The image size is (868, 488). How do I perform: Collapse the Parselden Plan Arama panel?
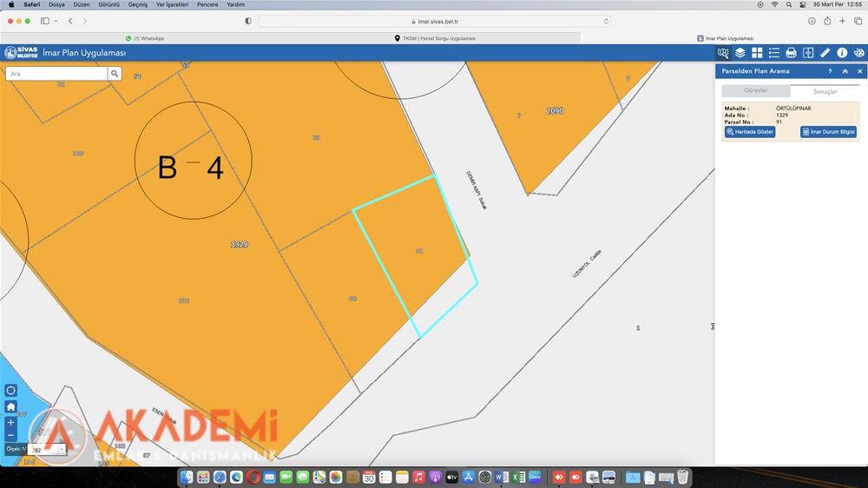click(x=845, y=71)
